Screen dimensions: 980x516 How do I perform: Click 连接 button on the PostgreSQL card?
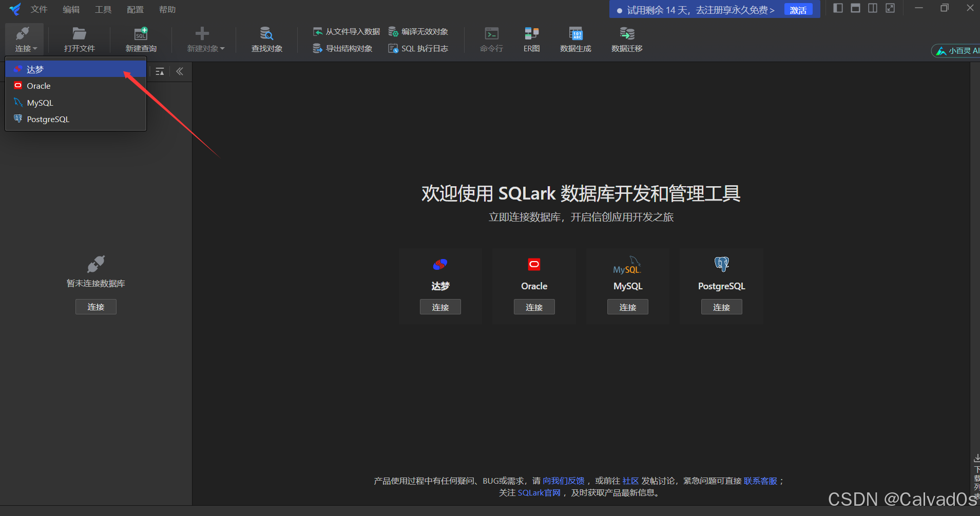(721, 307)
